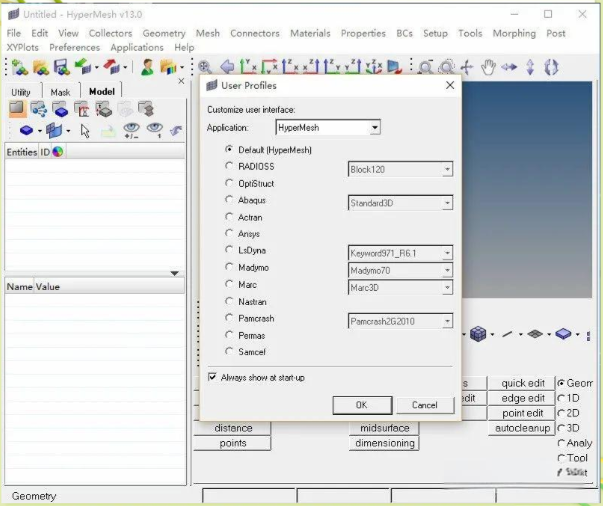Expand the Keyword971_R6.1 LsDyna dropdown
The width and height of the screenshot is (603, 506).
[446, 254]
